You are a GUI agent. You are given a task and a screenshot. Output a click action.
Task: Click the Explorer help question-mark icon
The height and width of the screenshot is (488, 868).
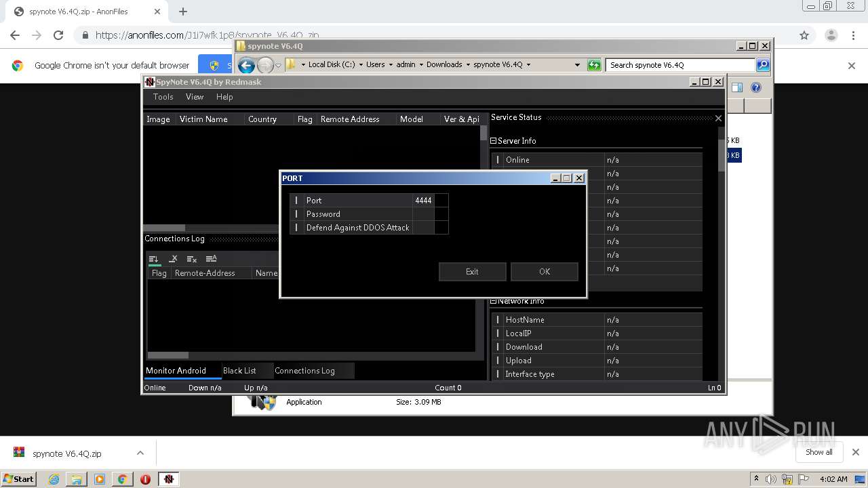tap(756, 87)
